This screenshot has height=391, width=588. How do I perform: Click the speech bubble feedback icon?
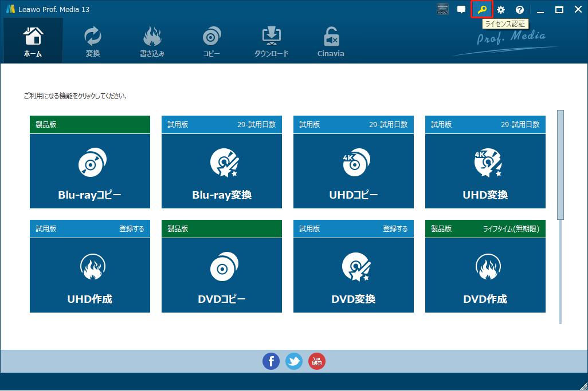461,10
